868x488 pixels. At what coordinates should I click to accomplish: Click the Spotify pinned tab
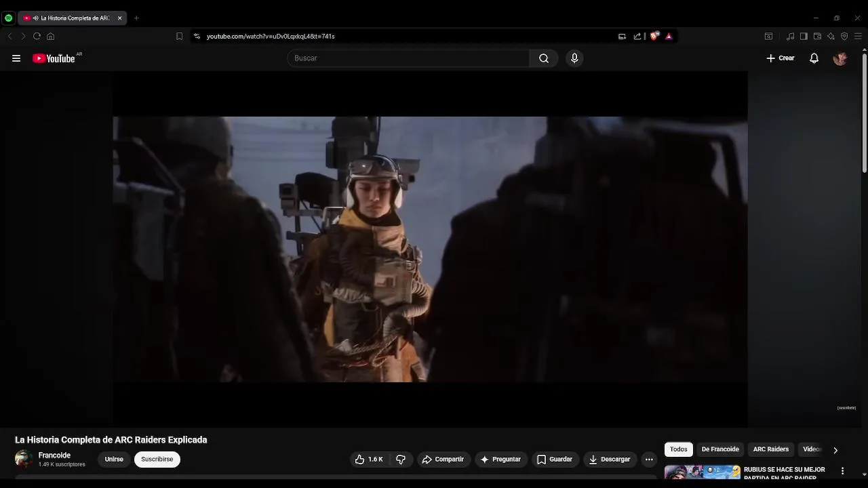point(8,18)
